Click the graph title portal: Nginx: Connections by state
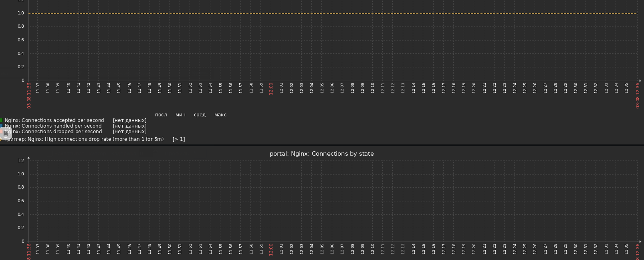 point(322,154)
